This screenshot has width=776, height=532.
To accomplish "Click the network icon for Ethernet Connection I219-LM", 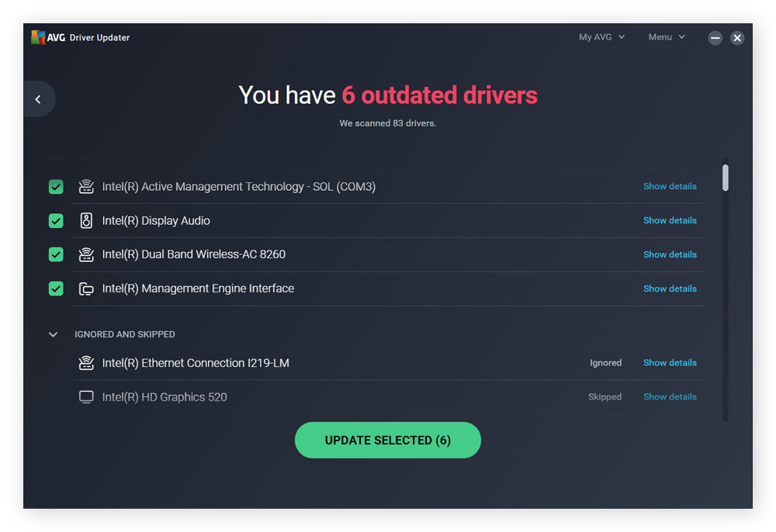I will [x=86, y=363].
